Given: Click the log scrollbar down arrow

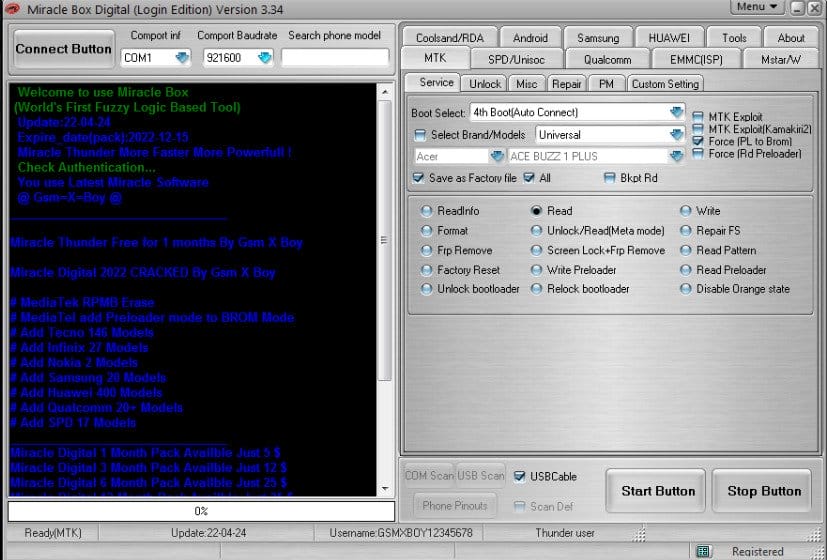Looking at the screenshot, I should [x=385, y=488].
